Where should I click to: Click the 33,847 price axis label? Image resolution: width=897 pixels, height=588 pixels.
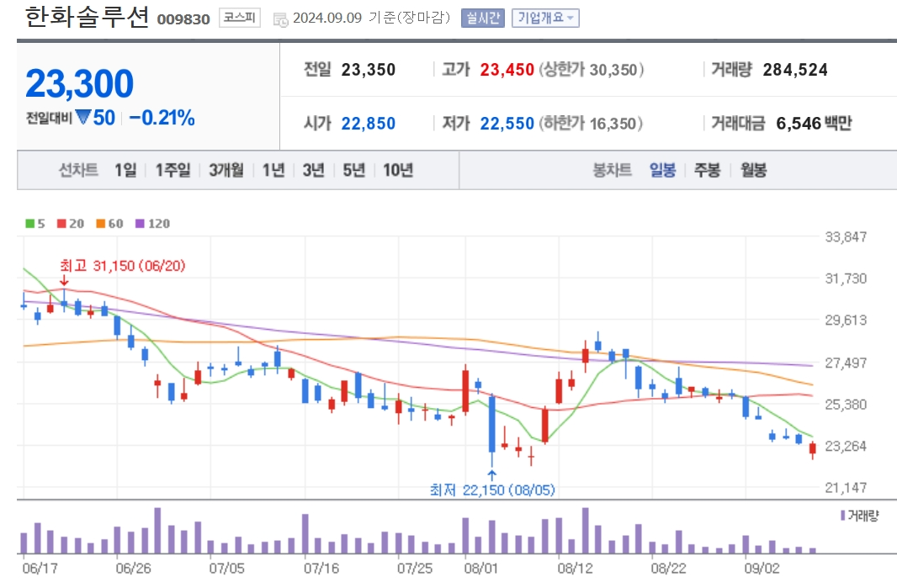click(846, 237)
